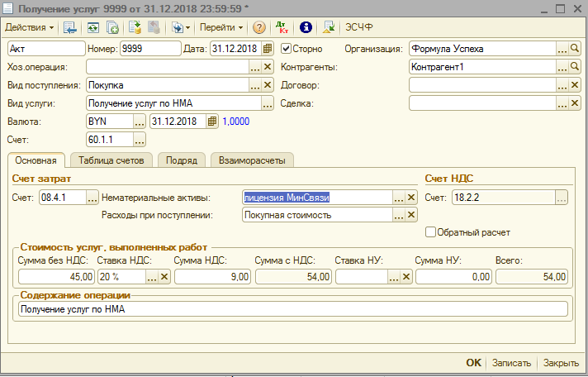Toggle the Сторно checkbox
Image resolution: width=588 pixels, height=377 pixels.
click(287, 49)
